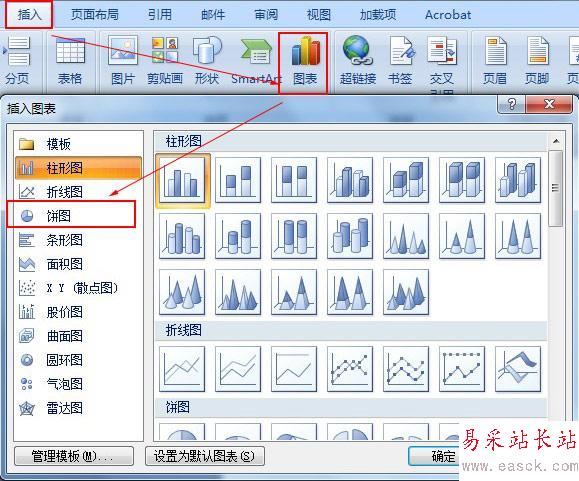Choose the 3-D stacked column thumbnail
The width and height of the screenshot is (579, 481).
tap(406, 180)
